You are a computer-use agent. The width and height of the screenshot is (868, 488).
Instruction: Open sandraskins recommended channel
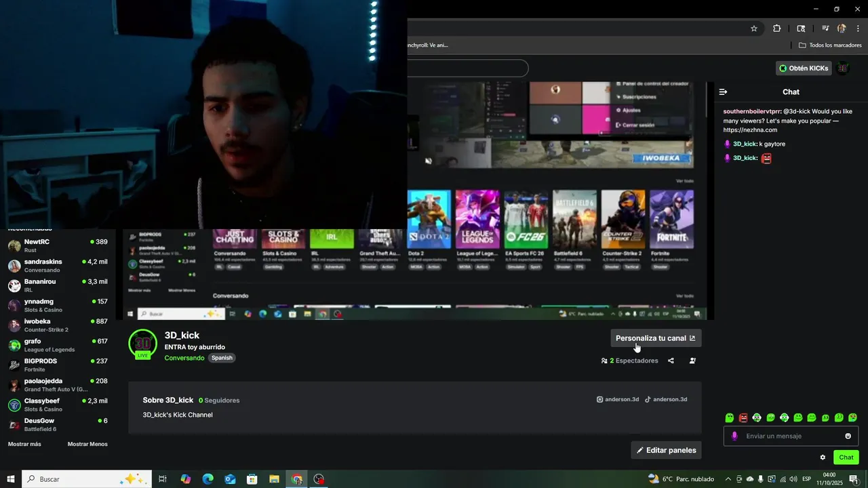pyautogui.click(x=58, y=266)
